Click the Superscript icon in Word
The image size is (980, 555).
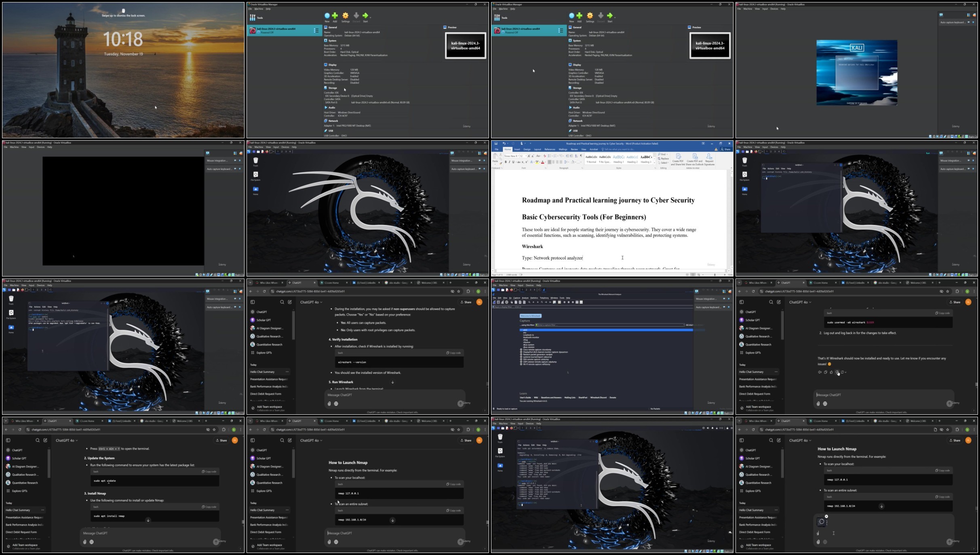tap(527, 162)
